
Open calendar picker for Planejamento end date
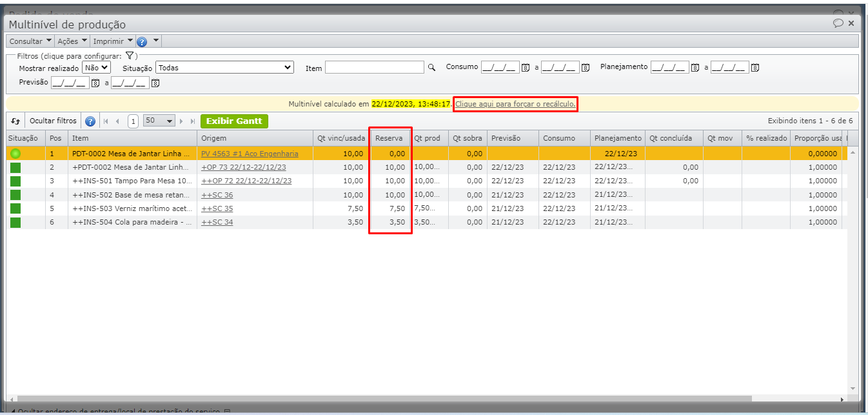(755, 68)
